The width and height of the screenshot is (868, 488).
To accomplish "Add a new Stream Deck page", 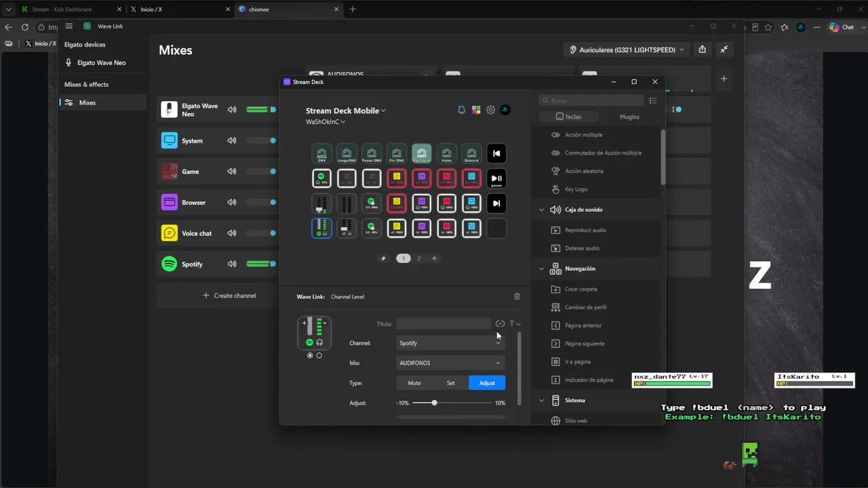I will [x=435, y=258].
